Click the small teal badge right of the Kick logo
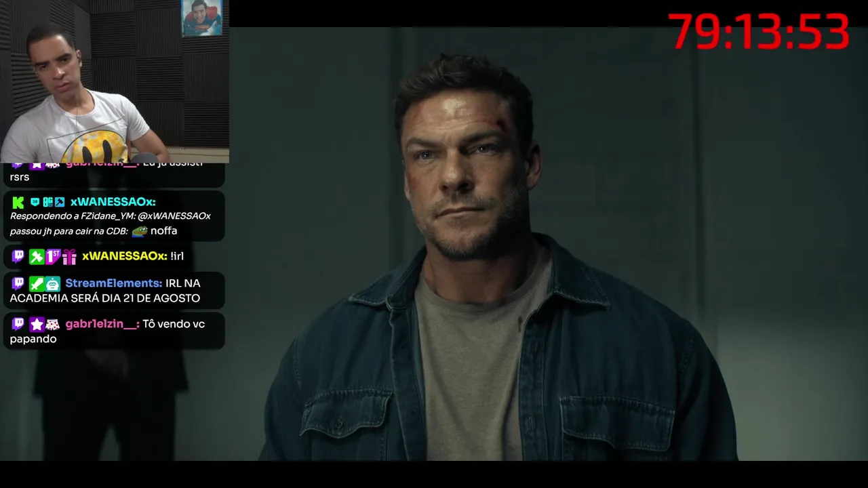Screen dimensions: 868x488 [x=35, y=202]
